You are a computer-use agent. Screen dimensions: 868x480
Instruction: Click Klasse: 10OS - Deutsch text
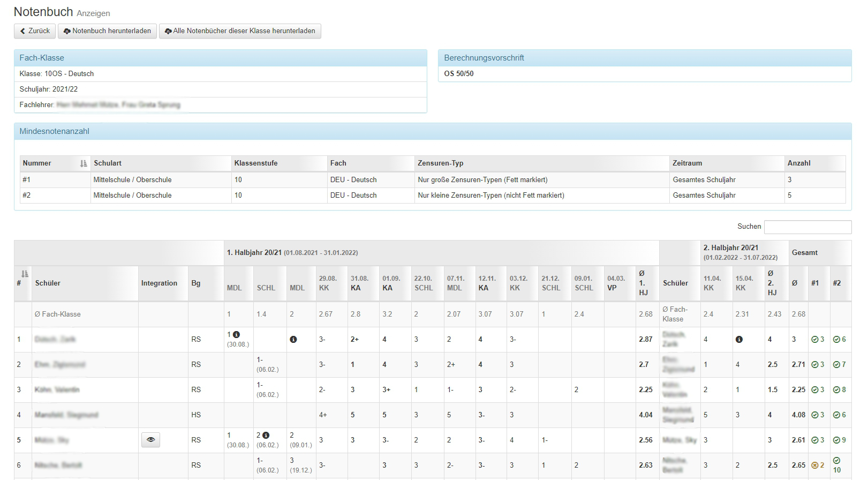(57, 74)
